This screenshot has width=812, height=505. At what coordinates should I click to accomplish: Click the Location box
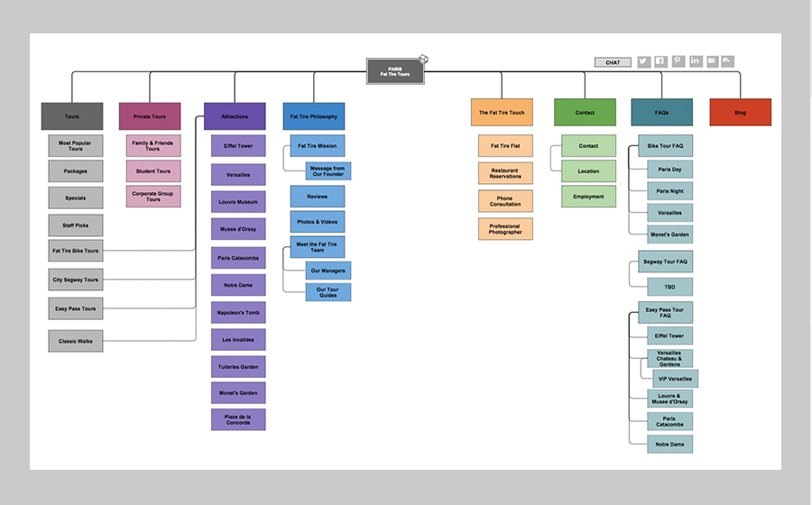589,170
